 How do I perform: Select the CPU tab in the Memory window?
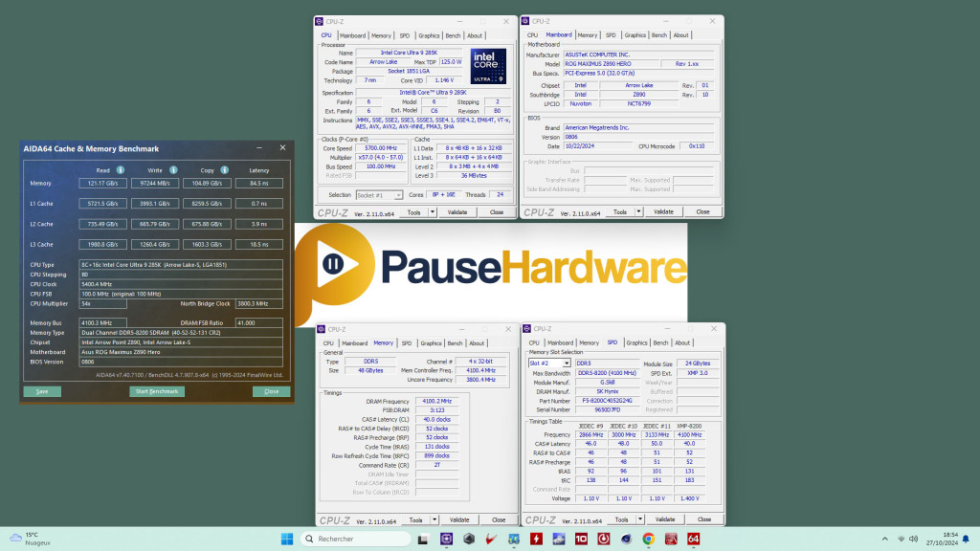point(329,343)
